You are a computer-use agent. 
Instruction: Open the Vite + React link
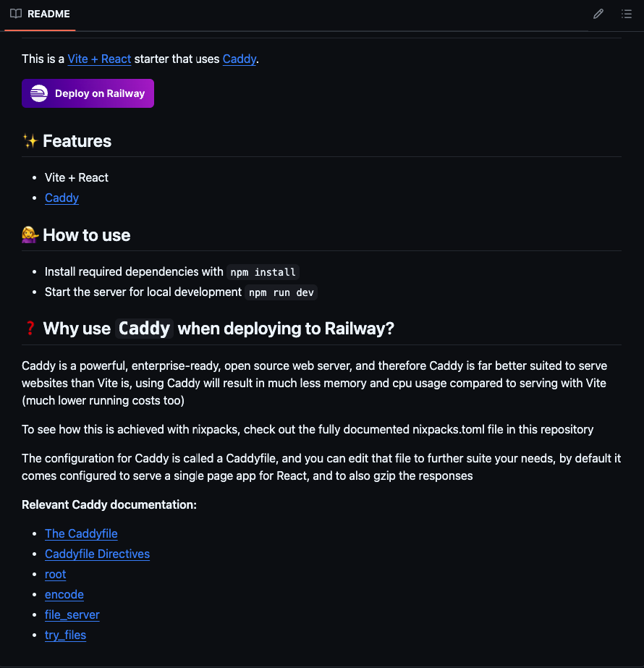[99, 59]
